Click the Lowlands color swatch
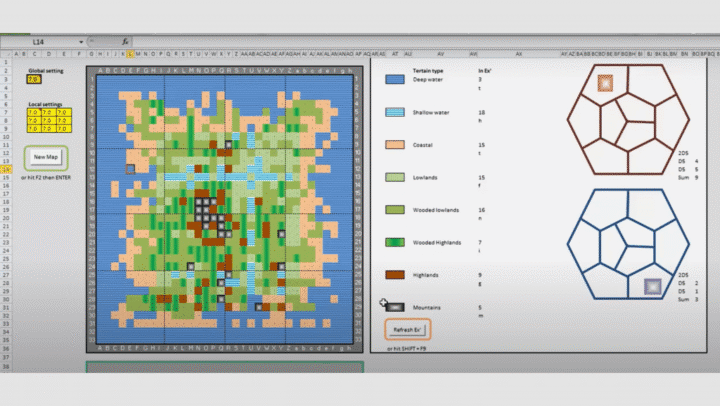The image size is (720, 406). pos(395,177)
